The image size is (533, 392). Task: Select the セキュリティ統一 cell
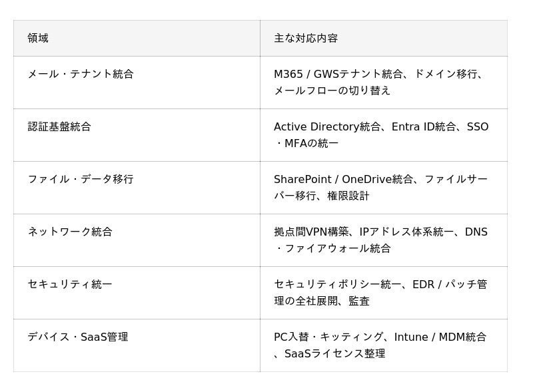(x=70, y=284)
